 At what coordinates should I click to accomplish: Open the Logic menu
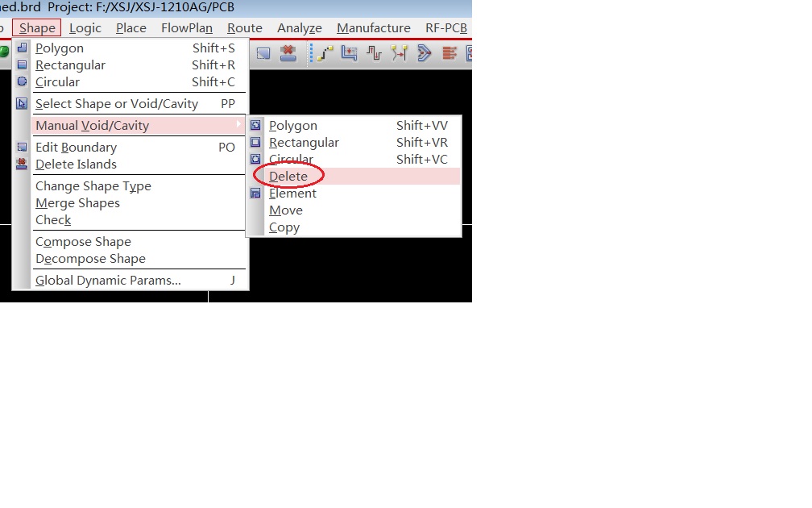tap(85, 28)
